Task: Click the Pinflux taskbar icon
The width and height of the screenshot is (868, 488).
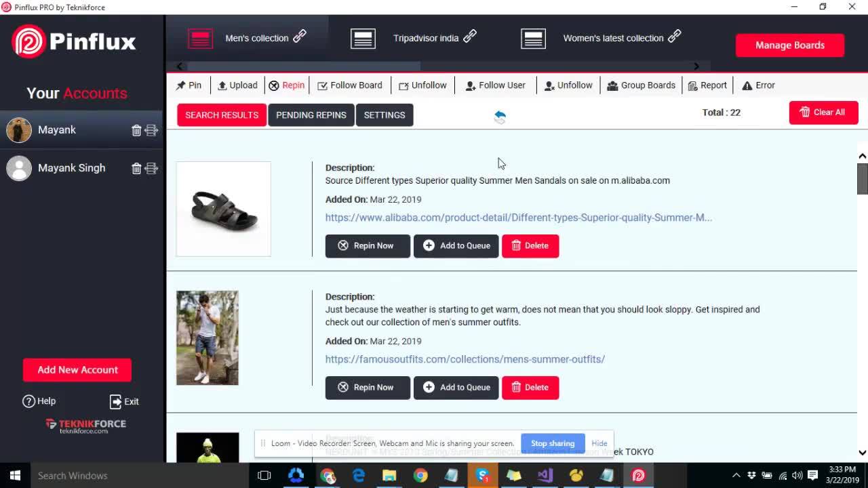Action: 638,476
